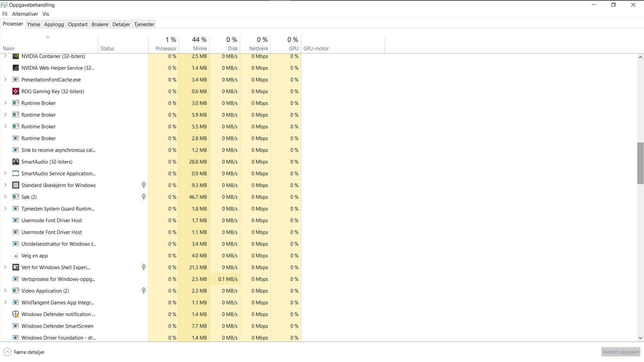Open the Alternativer menu
The image size is (644, 362).
coord(25,14)
